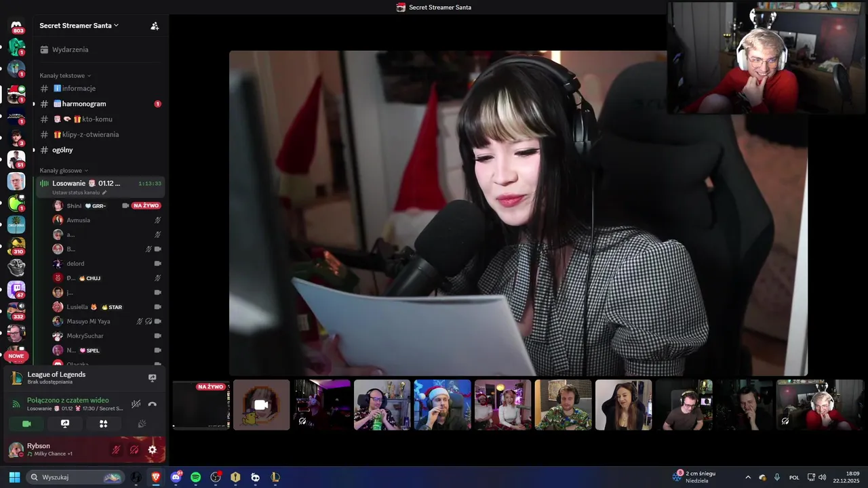Show hidden system tray icons chevron
This screenshot has height=488, width=868.
pyautogui.click(x=748, y=477)
